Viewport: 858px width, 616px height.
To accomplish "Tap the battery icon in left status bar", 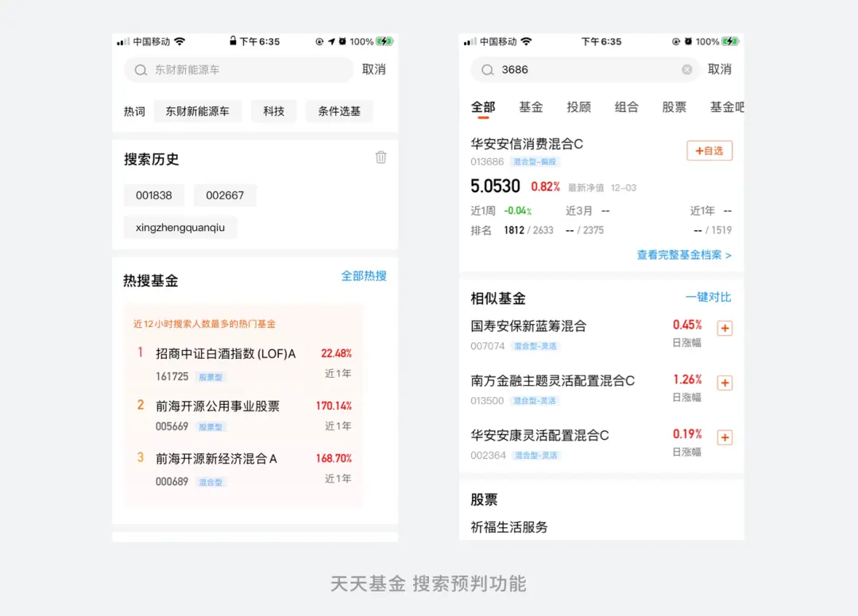I will click(x=385, y=41).
